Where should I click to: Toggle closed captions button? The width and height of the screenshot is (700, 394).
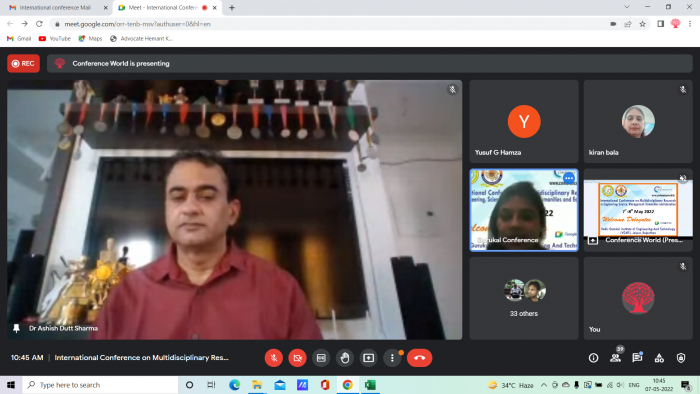click(x=321, y=358)
